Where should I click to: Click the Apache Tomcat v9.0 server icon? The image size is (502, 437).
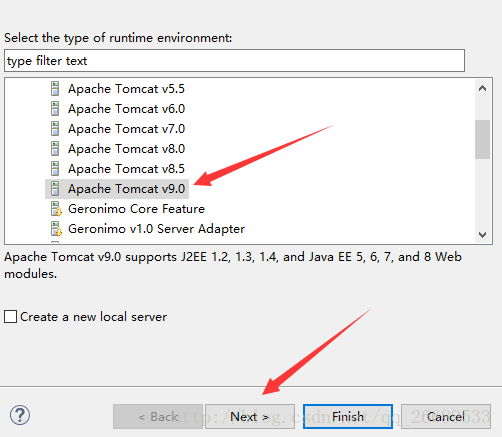coord(55,189)
